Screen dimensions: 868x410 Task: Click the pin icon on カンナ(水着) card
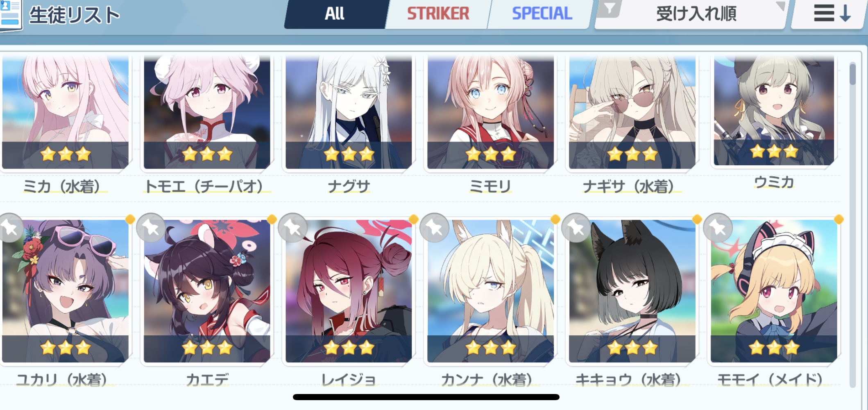435,228
